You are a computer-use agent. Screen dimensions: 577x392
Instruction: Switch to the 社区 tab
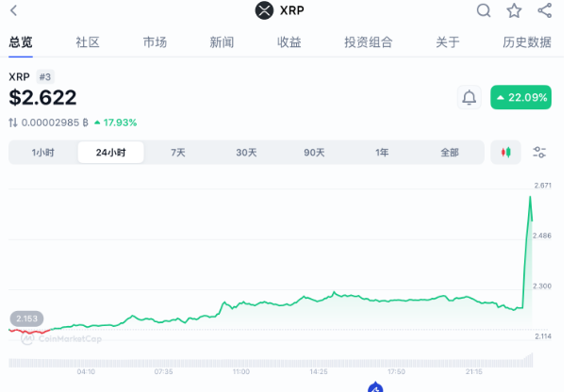click(88, 42)
